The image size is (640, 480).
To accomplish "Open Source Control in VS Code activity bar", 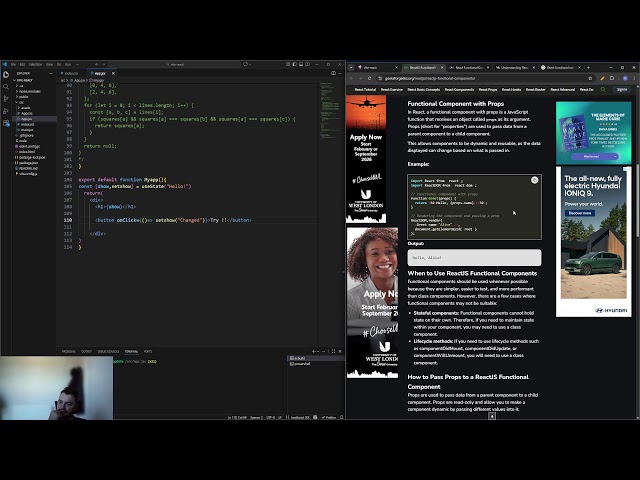I will 6,99.
